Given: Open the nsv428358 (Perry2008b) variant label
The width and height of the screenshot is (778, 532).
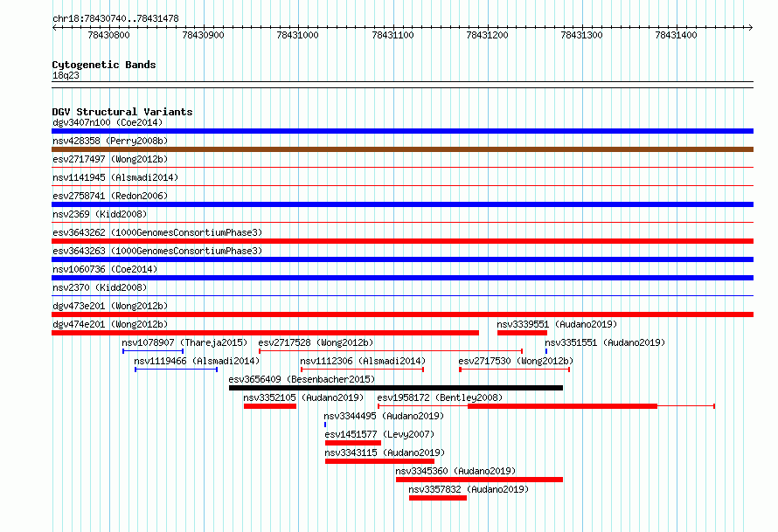Looking at the screenshot, I should tap(110, 141).
